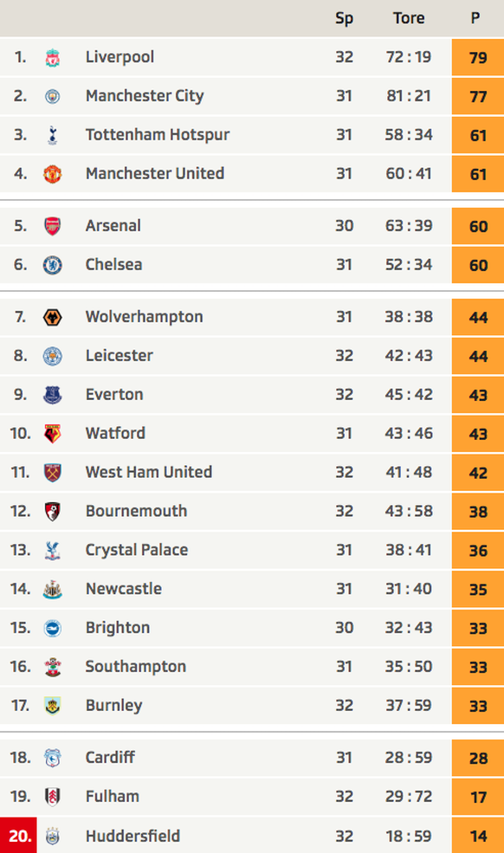Click the Chelsea club crest

pyautogui.click(x=52, y=265)
